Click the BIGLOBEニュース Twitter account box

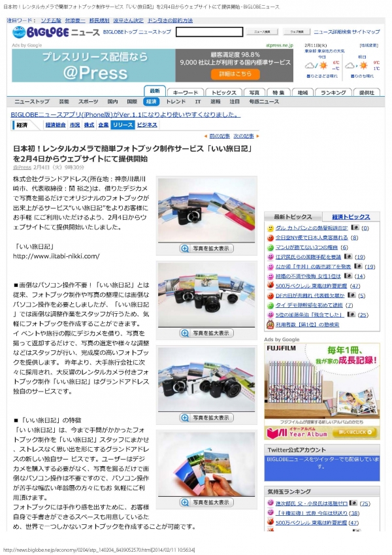pos(322,467)
